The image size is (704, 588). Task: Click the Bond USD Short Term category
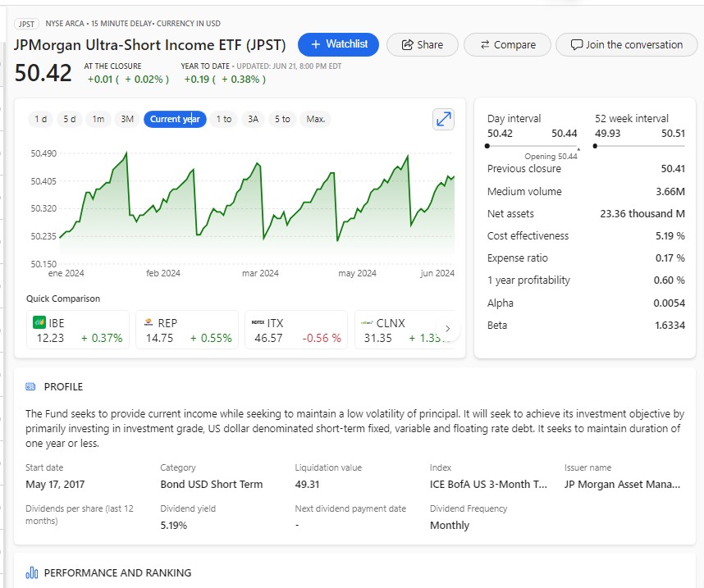click(x=212, y=485)
